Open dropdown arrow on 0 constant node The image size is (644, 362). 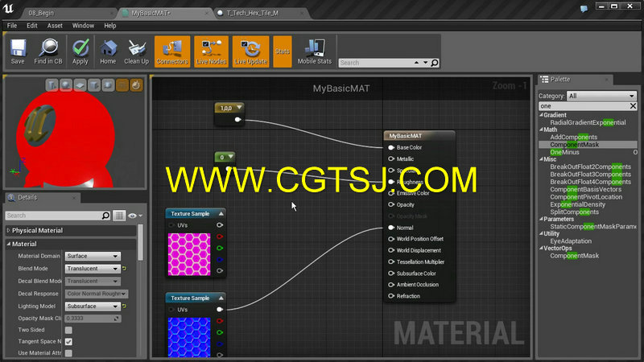(231, 157)
